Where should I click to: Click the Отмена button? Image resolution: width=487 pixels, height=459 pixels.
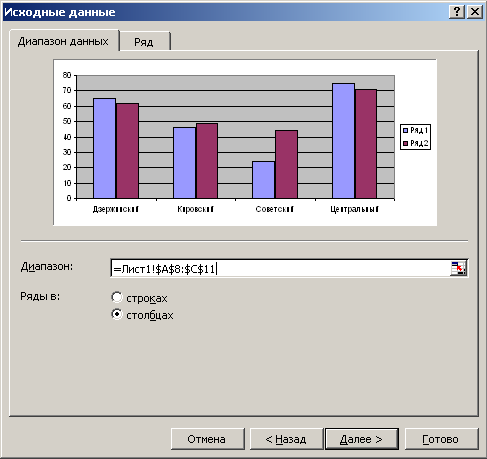(207, 439)
